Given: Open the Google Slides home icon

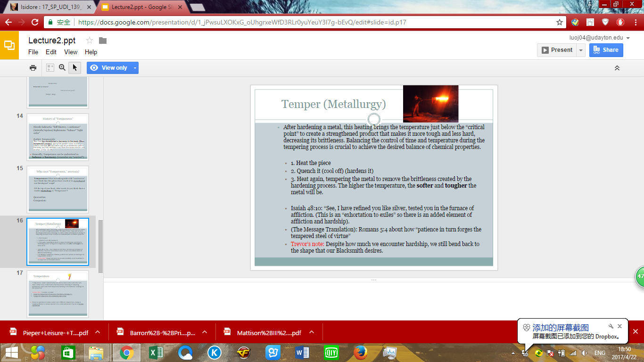Looking at the screenshot, I should coord(9,45).
